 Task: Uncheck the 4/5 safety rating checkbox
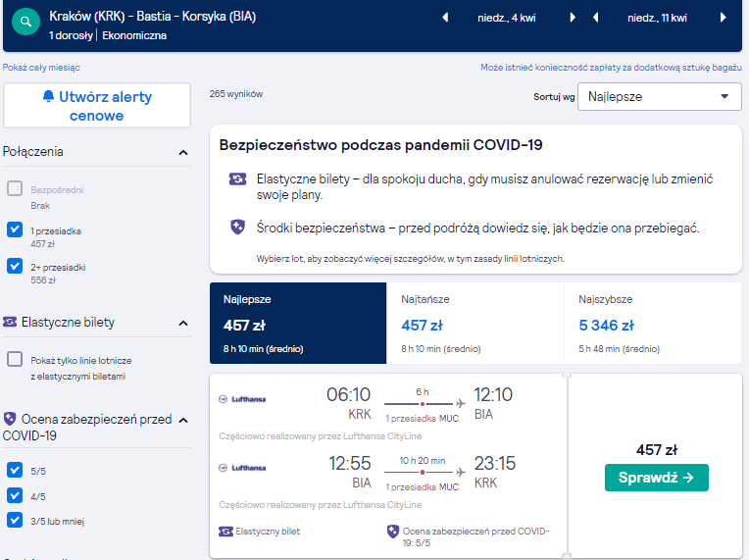pyautogui.click(x=15, y=495)
